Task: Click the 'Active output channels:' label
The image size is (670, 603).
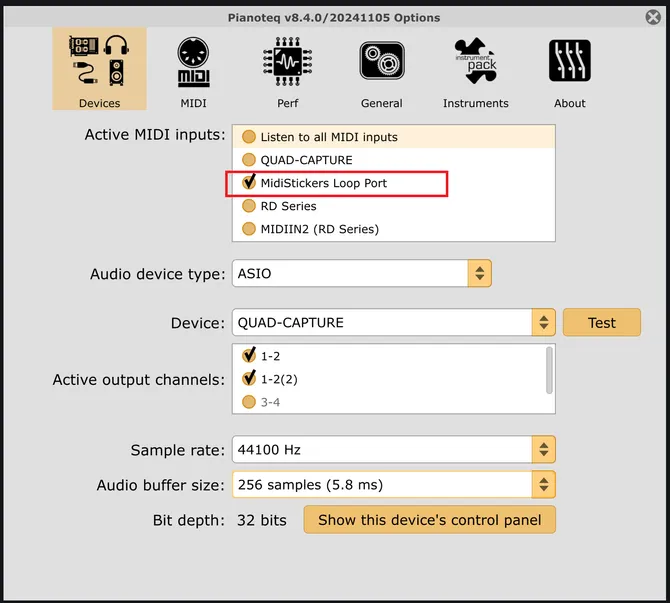Action: (x=138, y=379)
